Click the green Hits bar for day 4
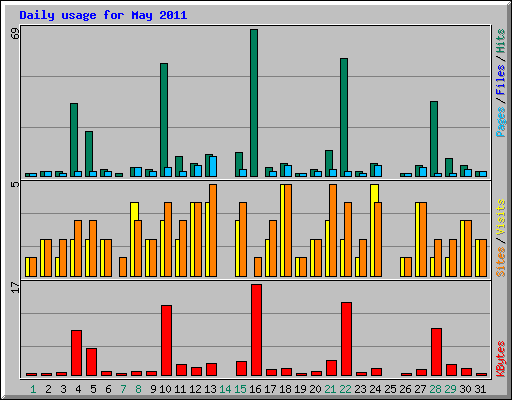 [74, 140]
